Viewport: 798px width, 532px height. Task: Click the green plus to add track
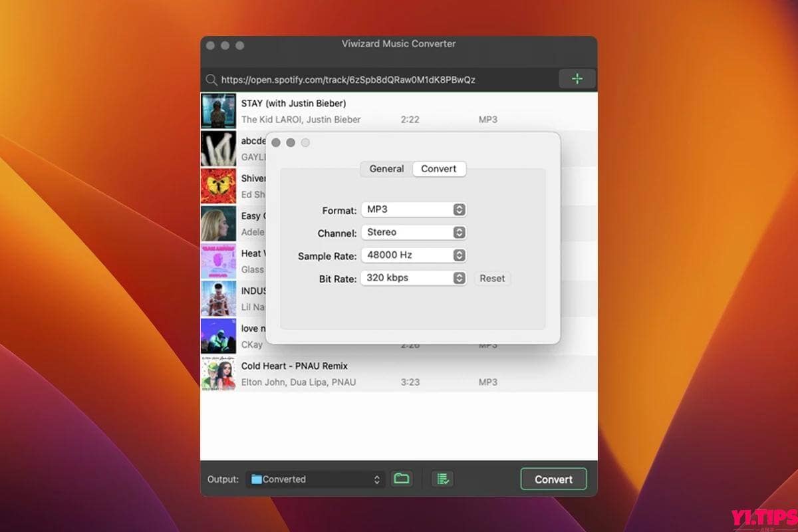point(577,78)
